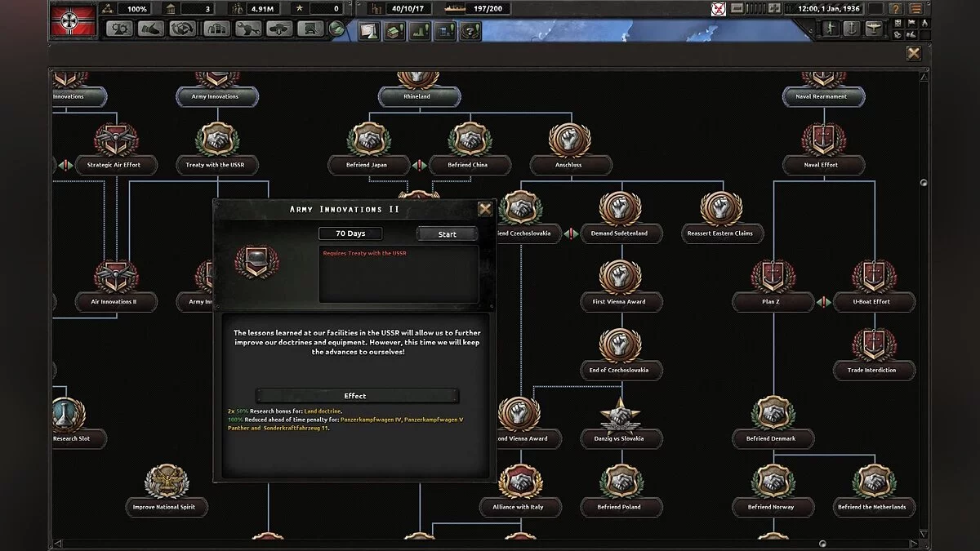This screenshot has height=551, width=980.
Task: Start the Army Innovations II focus
Action: click(447, 234)
